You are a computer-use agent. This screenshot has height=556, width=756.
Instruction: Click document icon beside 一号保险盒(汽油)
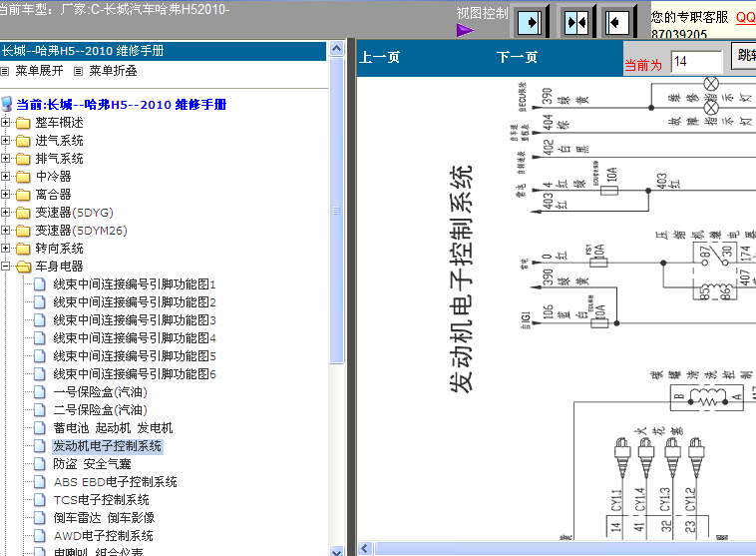tap(40, 392)
